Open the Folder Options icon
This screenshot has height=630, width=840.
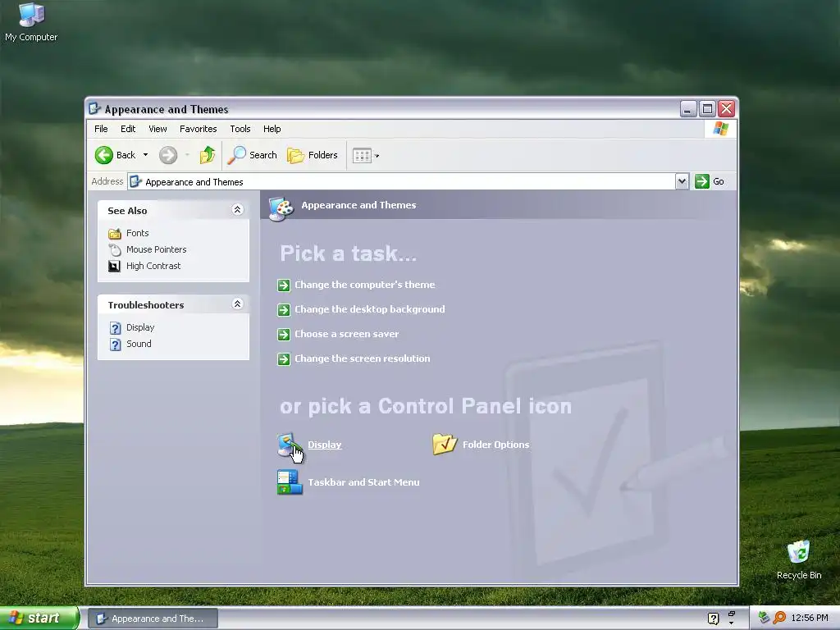tap(445, 444)
